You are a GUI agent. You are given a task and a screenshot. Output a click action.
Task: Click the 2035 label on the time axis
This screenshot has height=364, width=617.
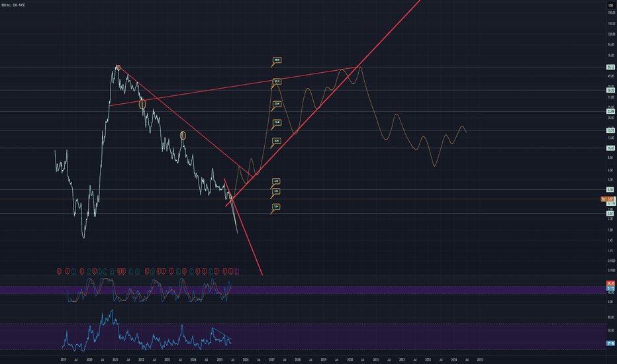[480, 359]
